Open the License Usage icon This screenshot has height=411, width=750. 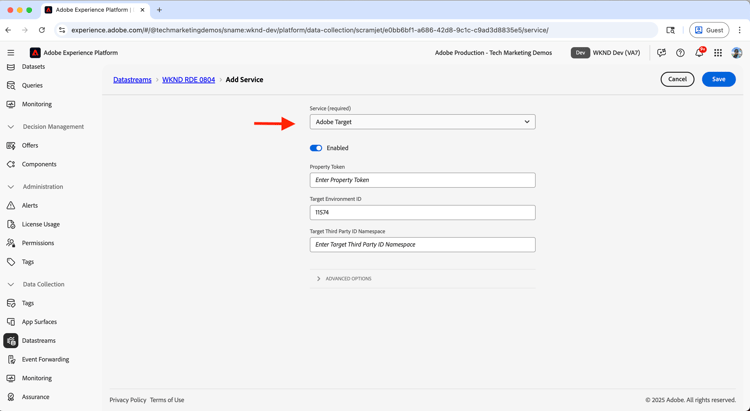click(11, 224)
